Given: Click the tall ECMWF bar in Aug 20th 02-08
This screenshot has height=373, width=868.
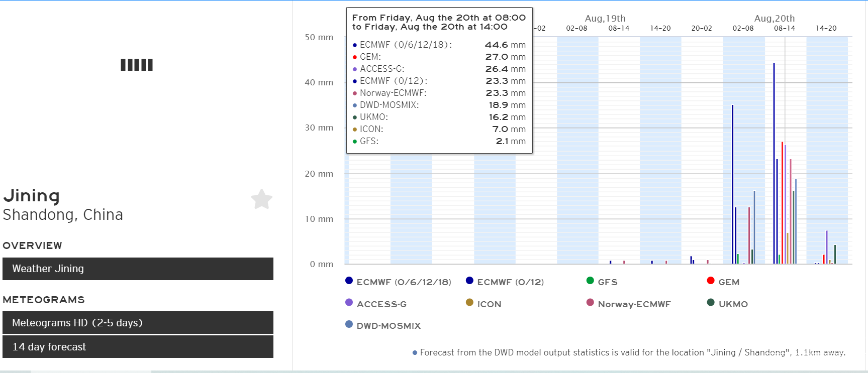Looking at the screenshot, I should 733,184.
